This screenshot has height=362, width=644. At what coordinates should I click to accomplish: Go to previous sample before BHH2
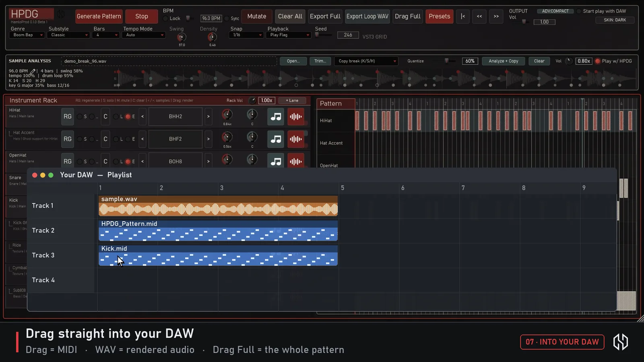(x=142, y=117)
